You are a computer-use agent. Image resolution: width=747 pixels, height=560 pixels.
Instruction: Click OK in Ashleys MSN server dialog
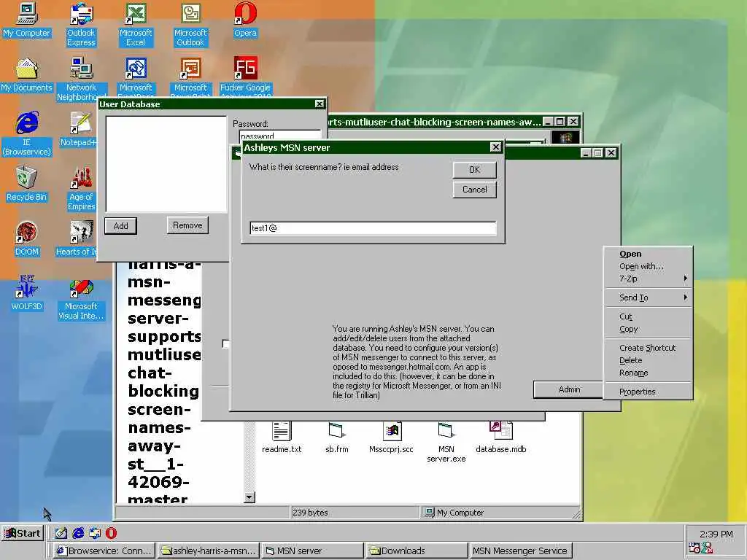point(474,170)
